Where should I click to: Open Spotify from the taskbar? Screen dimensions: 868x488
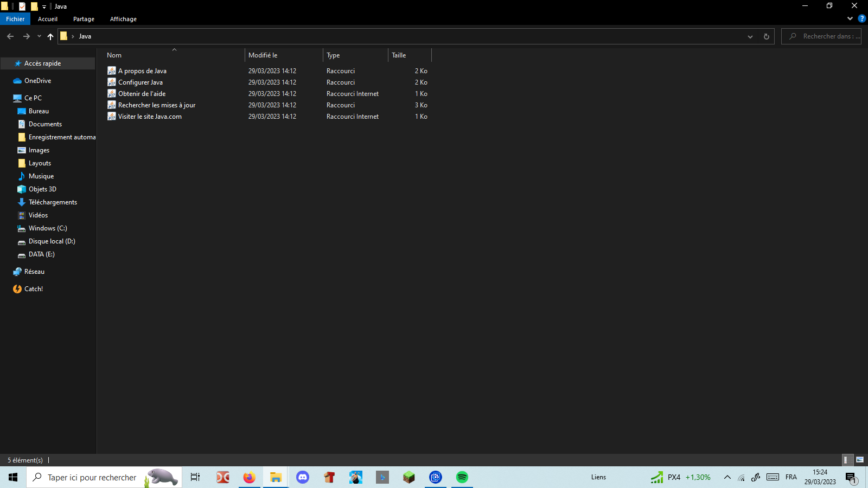pyautogui.click(x=462, y=477)
